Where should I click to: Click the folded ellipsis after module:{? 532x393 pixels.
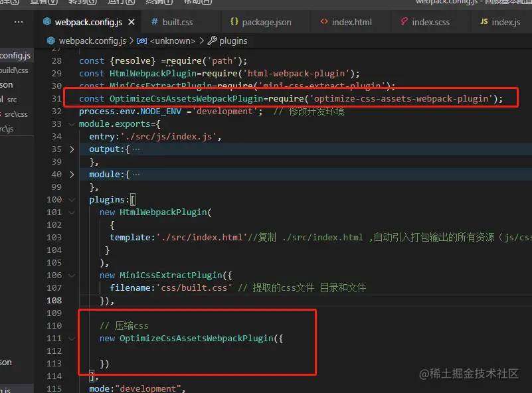pyautogui.click(x=136, y=175)
